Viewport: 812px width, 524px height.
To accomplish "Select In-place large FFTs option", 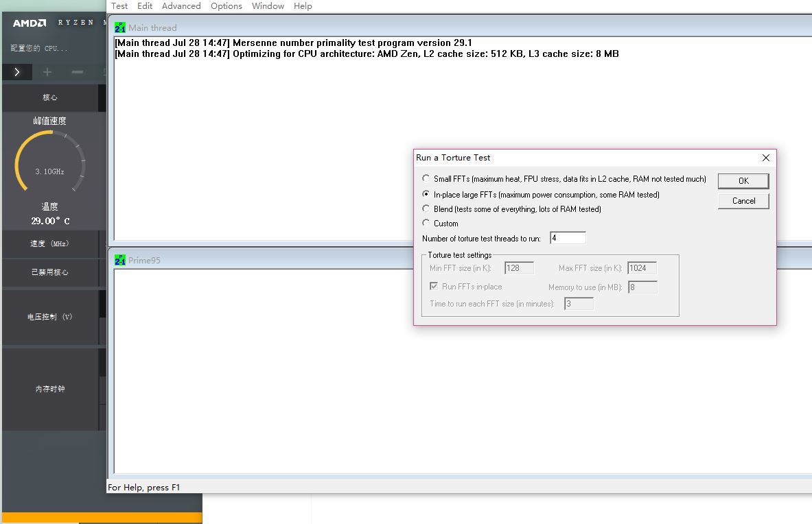I will (x=426, y=195).
